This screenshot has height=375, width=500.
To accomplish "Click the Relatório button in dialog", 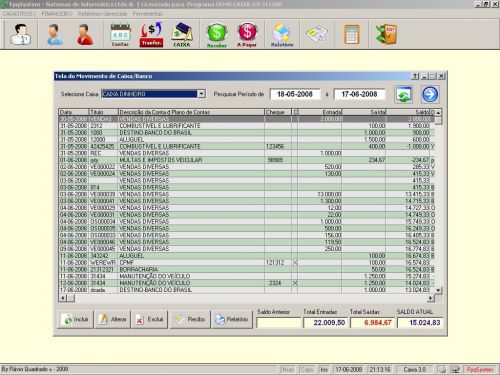I will click(x=232, y=319).
